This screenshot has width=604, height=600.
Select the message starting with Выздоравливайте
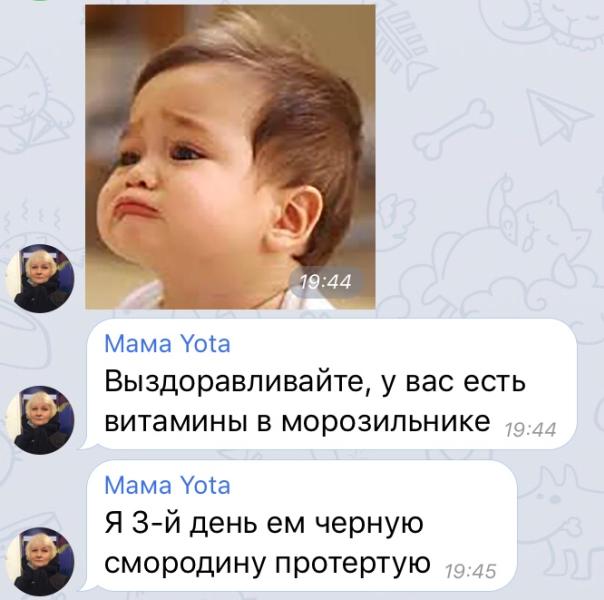[x=331, y=384]
